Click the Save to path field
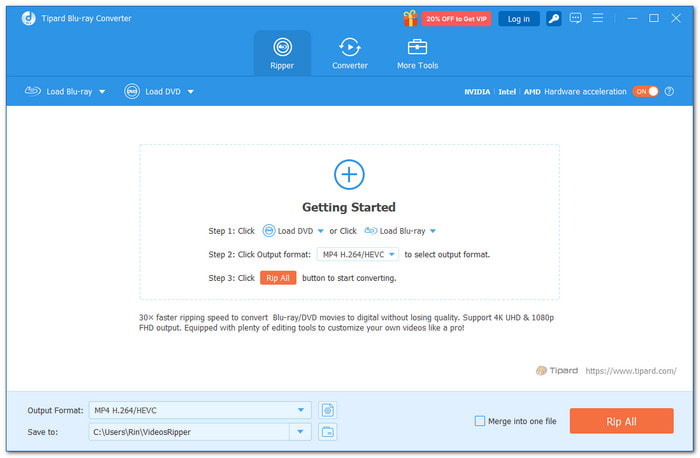This screenshot has height=458, width=700. (x=189, y=432)
